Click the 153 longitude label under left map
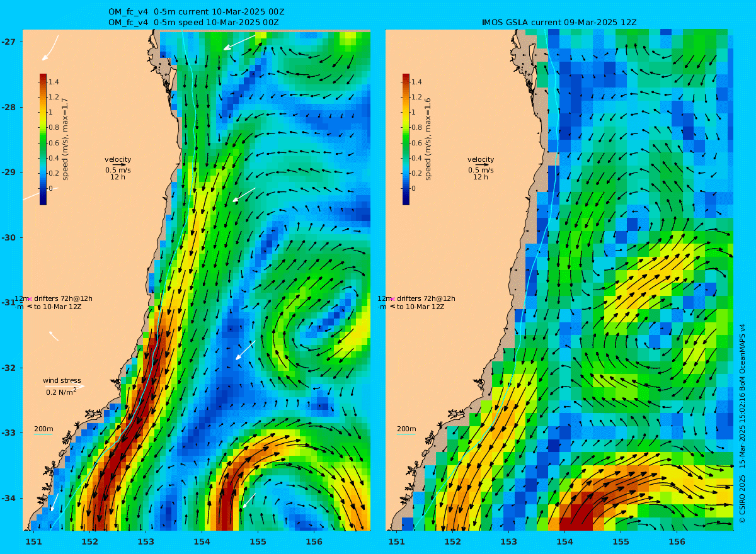 point(146,541)
